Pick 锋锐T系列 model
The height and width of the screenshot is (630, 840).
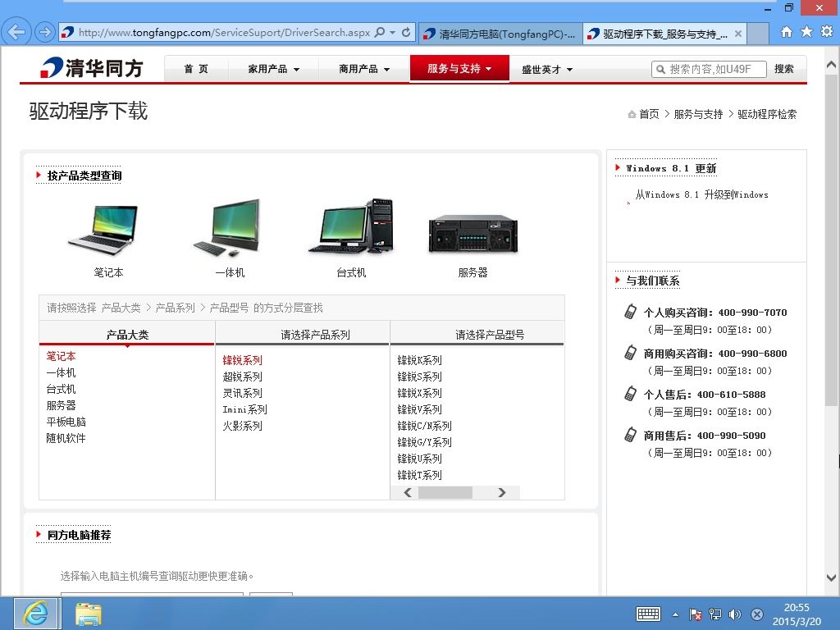419,475
